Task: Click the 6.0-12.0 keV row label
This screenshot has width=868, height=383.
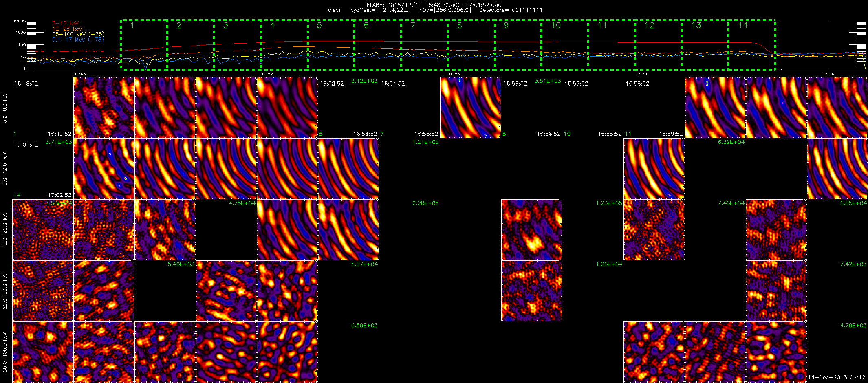Action: [x=5, y=169]
